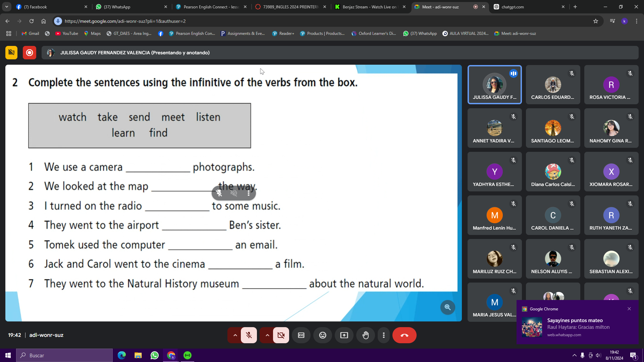Go to browser home page
This screenshot has width=644, height=362.
44,21
